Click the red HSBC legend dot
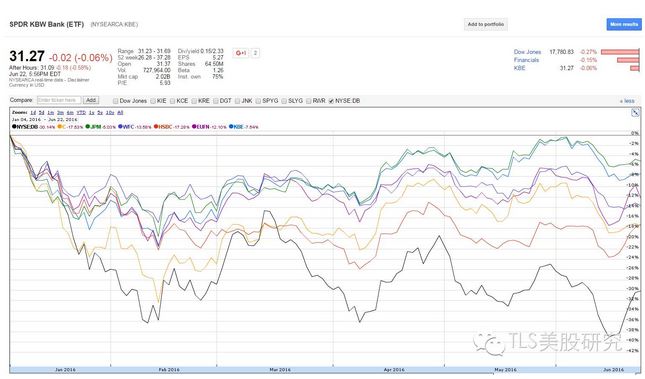 156,127
